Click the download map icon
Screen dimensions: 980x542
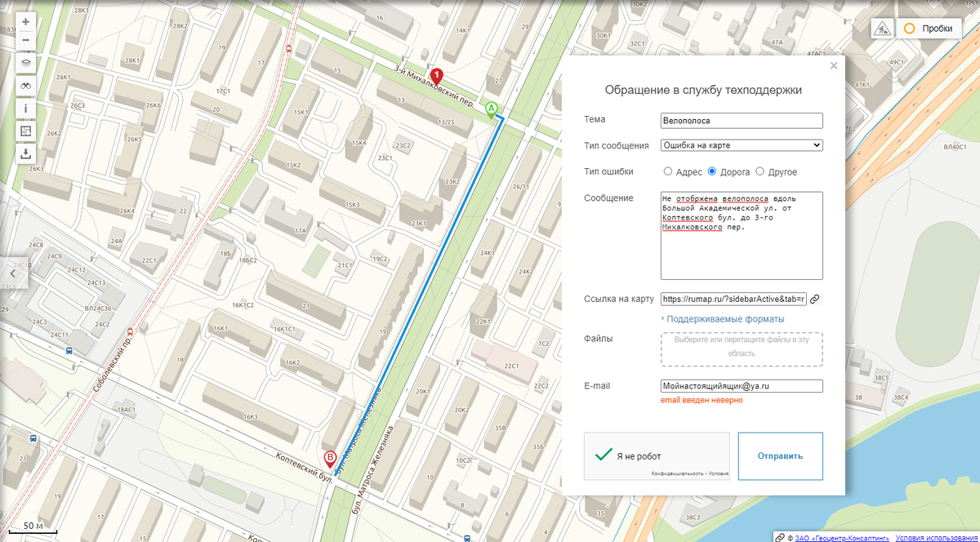24,153
